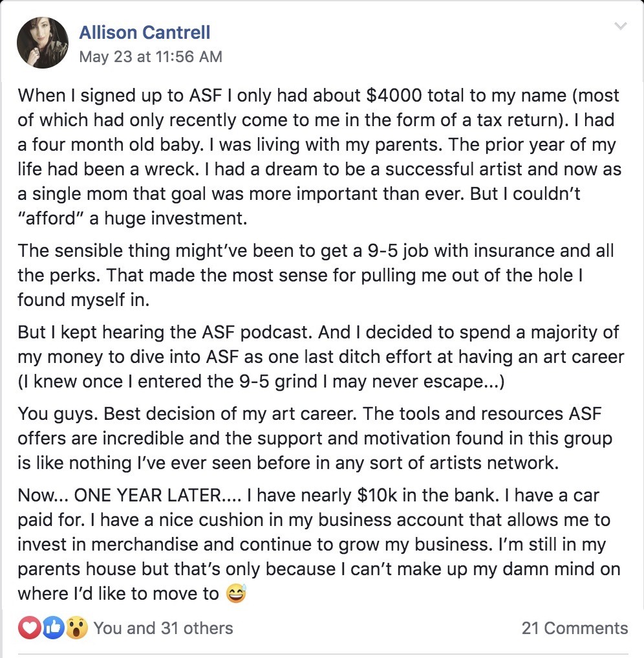
Task: View the "You and 31 others" reactions list
Action: click(x=163, y=628)
